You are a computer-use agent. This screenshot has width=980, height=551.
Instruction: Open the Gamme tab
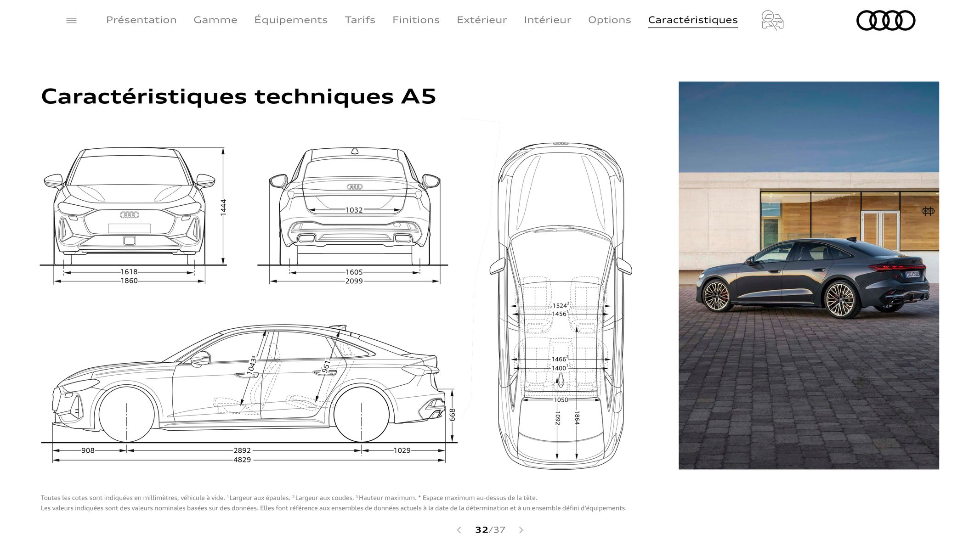215,20
